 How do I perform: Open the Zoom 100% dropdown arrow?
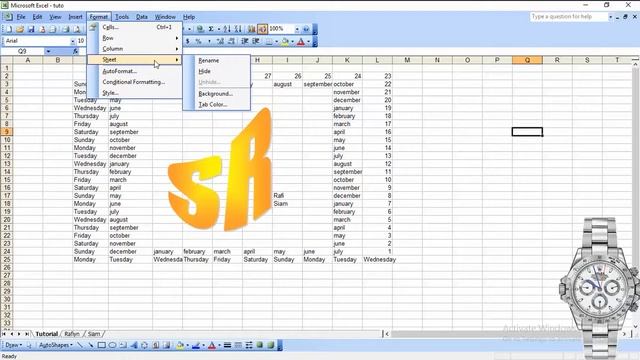297,29
